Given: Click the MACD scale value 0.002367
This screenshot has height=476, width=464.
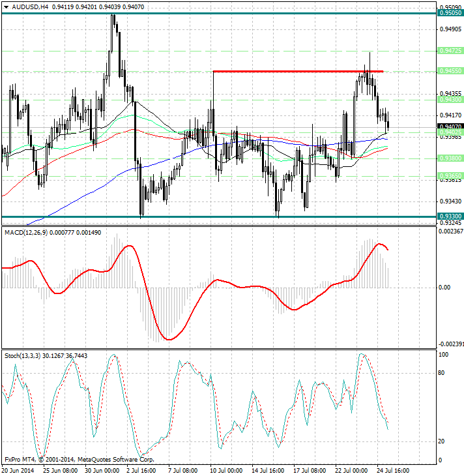Looking at the screenshot, I should (x=451, y=231).
